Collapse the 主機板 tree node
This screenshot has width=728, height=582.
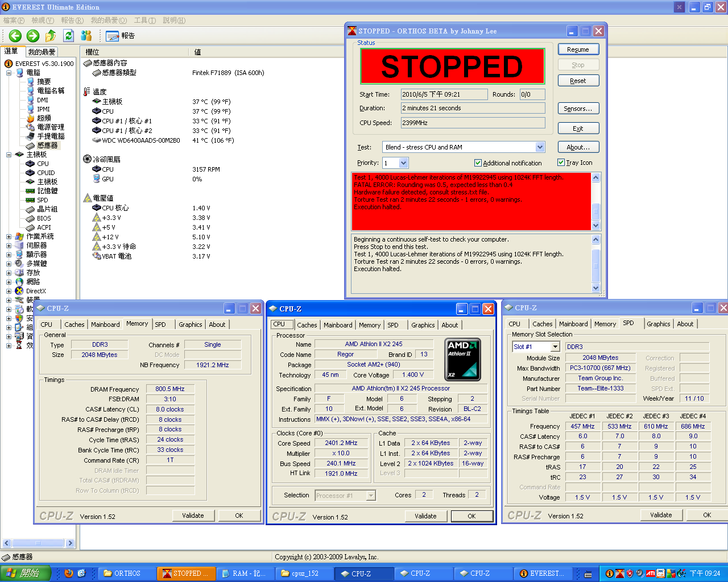point(9,155)
